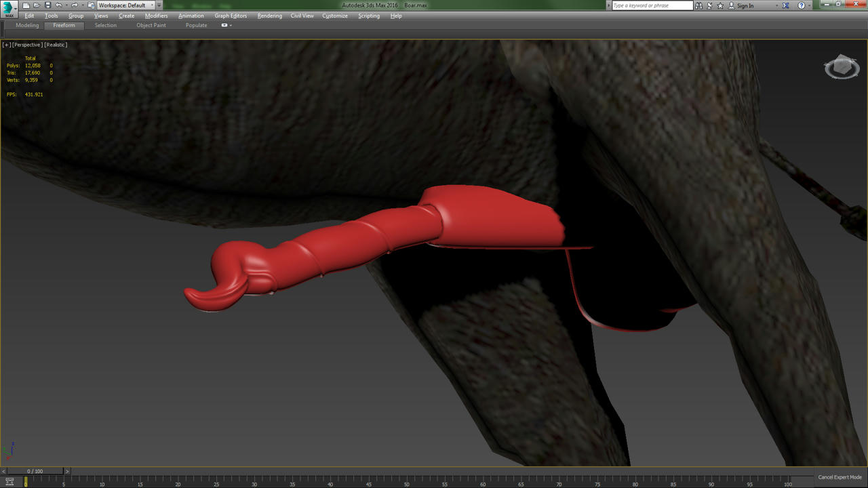Screen dimensions: 868x488
Task: Click the FPS 431.921 readout
Action: click(x=34, y=94)
